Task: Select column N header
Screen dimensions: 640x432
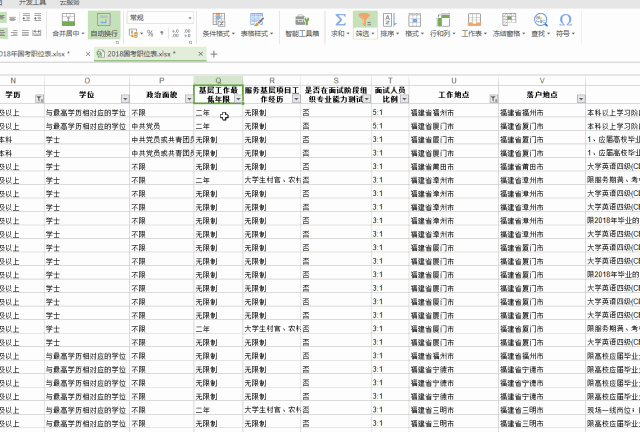Action: pyautogui.click(x=13, y=80)
